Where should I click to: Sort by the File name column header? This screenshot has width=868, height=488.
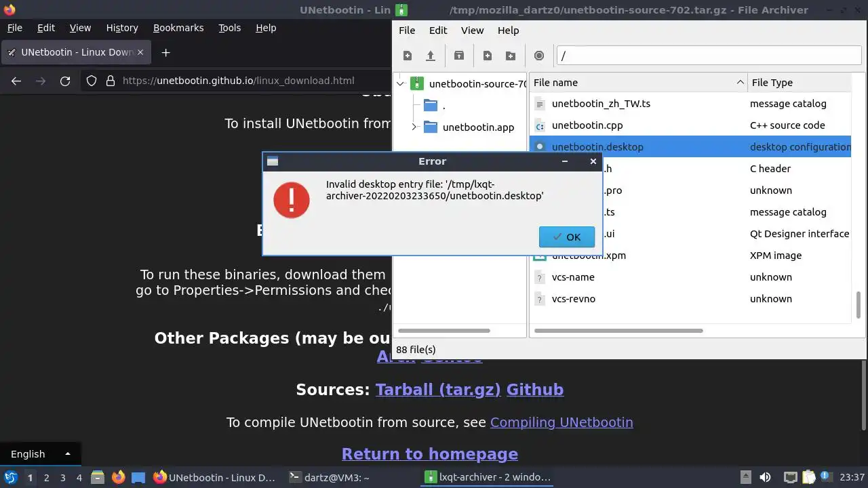(638, 83)
